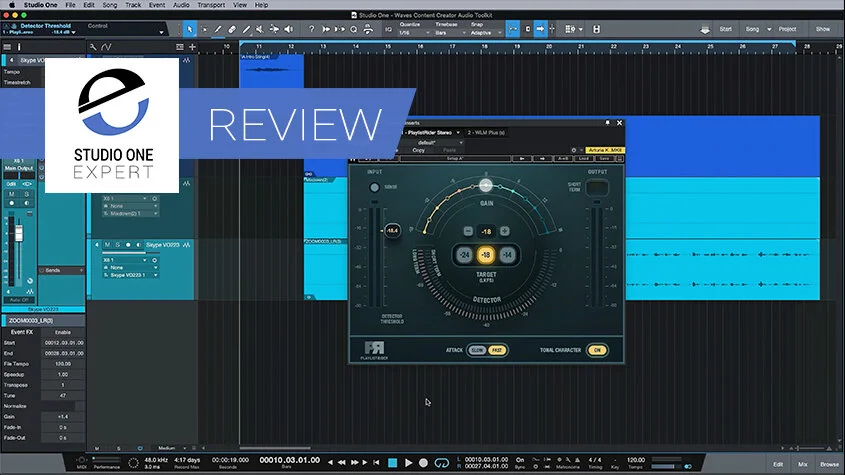The width and height of the screenshot is (845, 475).
Task: Toggle the input Sense button
Action: (x=375, y=187)
